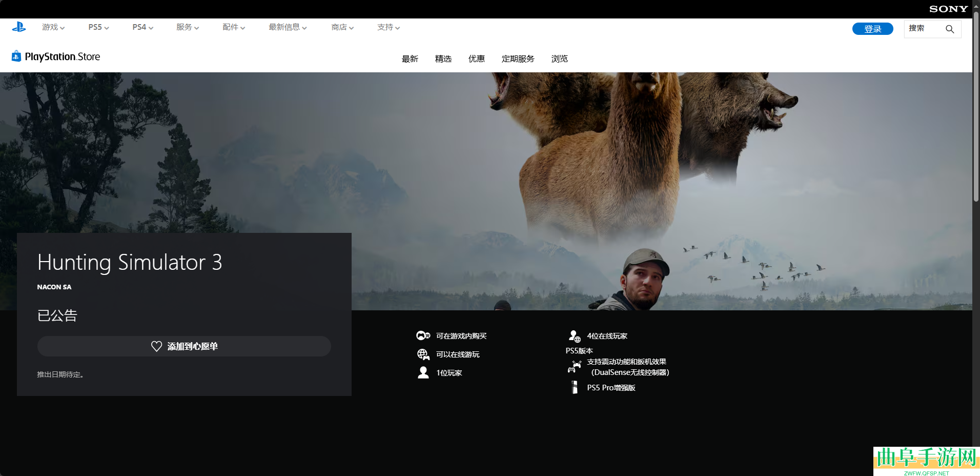Image resolution: width=980 pixels, height=476 pixels.
Task: Open the 精选 store tab
Action: (x=443, y=59)
